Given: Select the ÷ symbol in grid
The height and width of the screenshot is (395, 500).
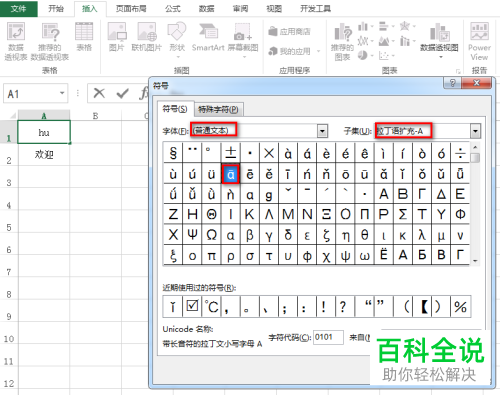Looking at the screenshot, I should coord(460,153).
